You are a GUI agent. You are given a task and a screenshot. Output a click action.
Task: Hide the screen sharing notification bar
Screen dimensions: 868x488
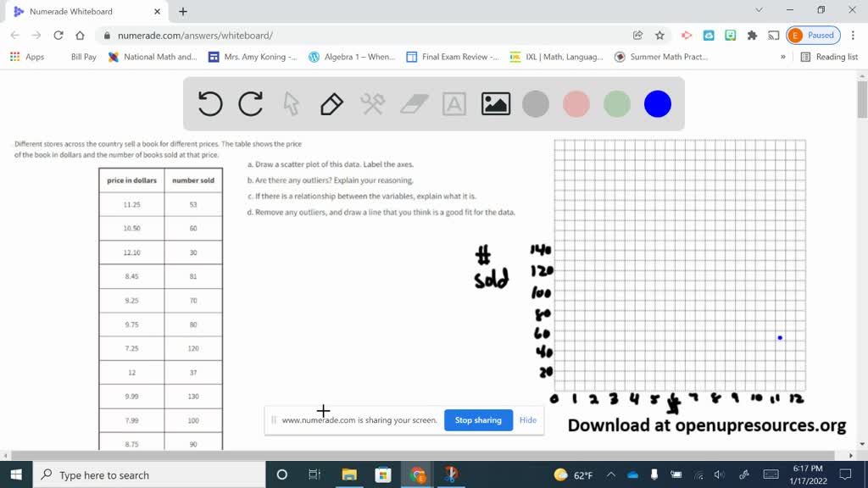click(528, 420)
